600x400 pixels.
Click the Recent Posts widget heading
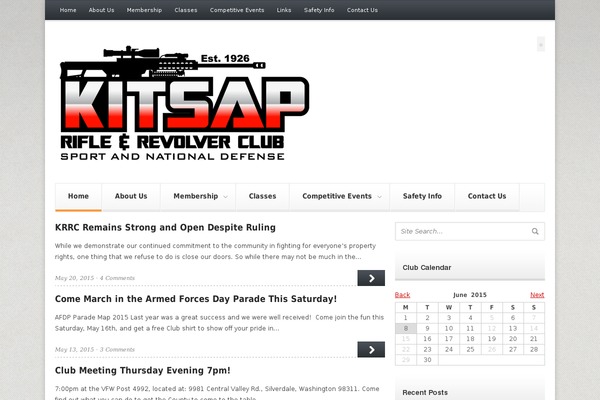pos(425,392)
